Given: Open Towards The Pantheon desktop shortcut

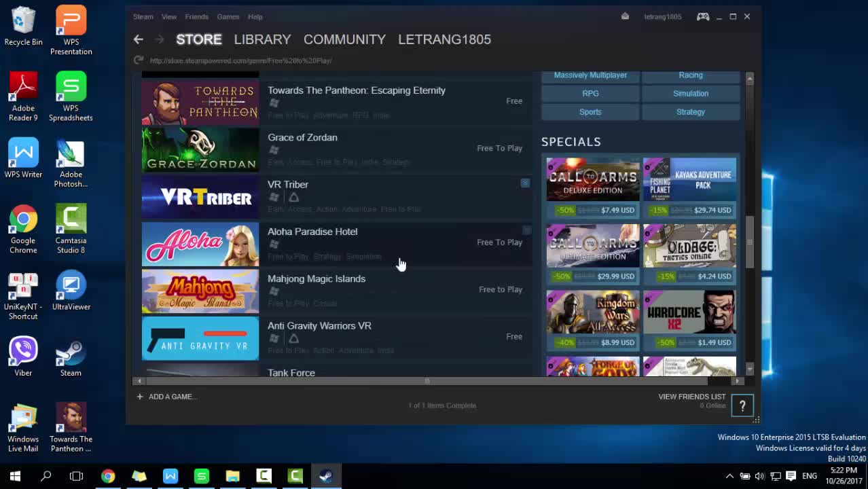Looking at the screenshot, I should click(71, 428).
